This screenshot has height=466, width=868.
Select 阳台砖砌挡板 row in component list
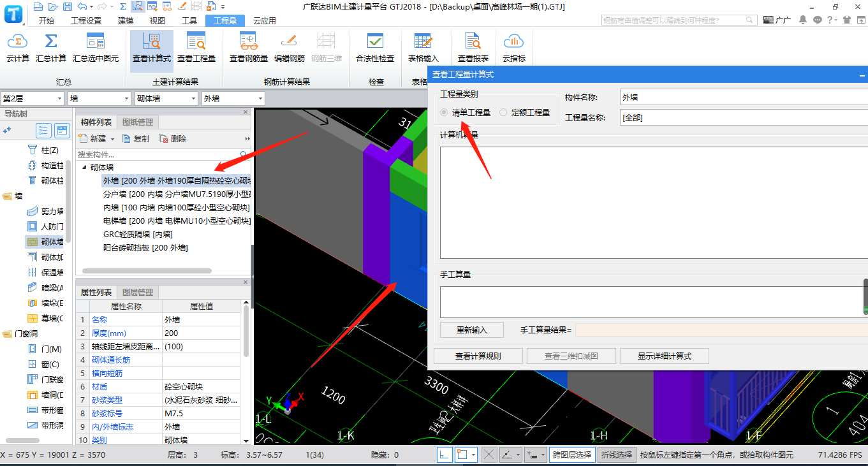[x=145, y=247]
